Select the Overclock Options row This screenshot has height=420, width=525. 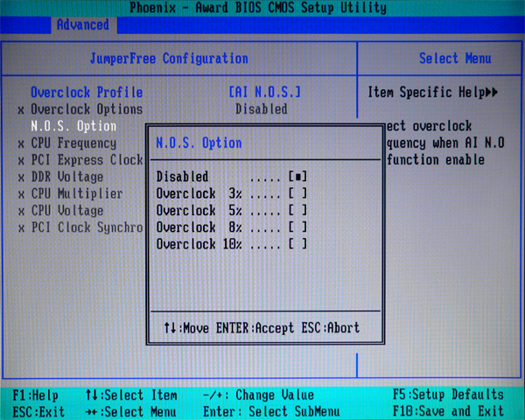point(87,109)
